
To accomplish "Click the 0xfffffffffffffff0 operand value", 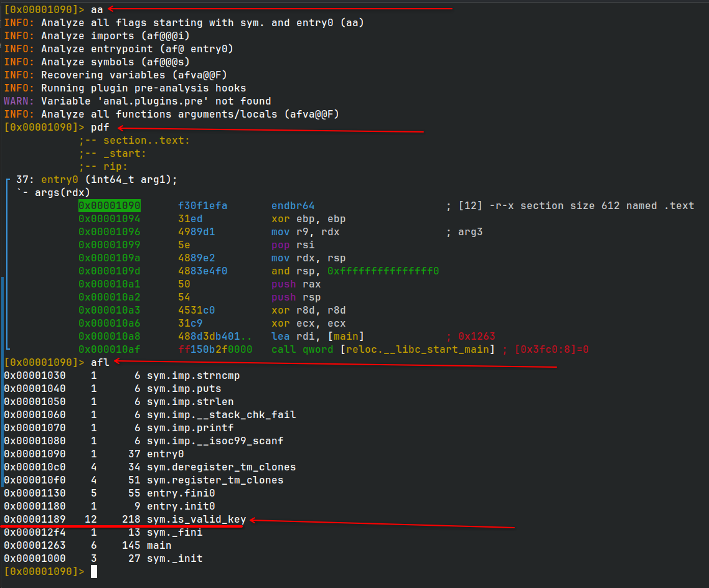I will point(383,271).
